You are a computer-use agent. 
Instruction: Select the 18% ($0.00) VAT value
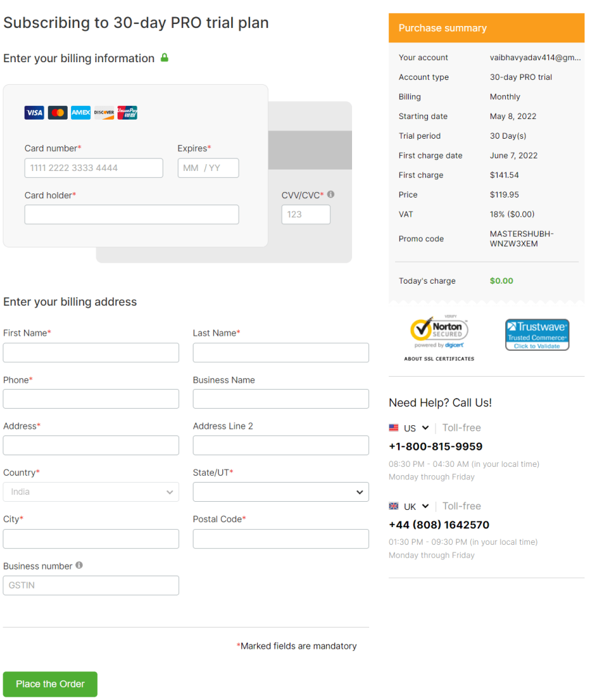(x=512, y=214)
